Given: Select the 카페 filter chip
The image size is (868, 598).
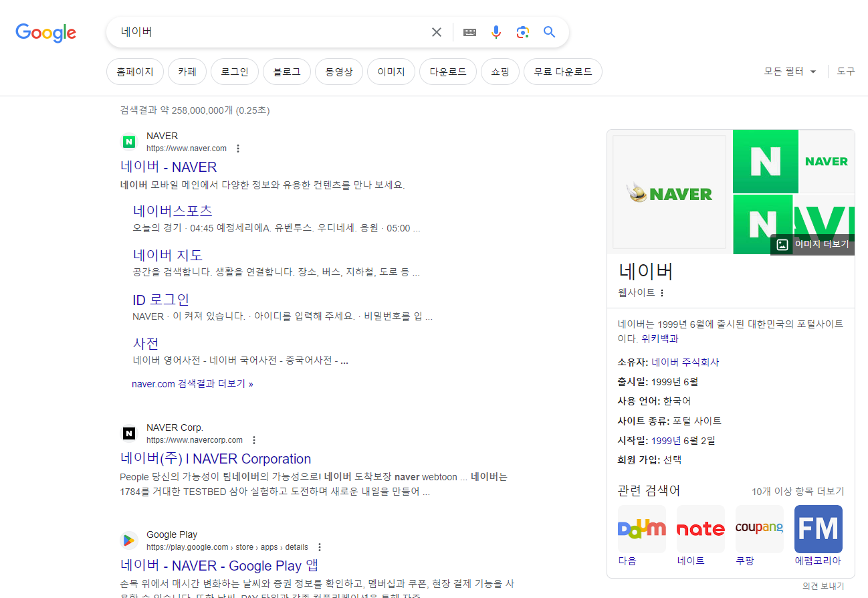Looking at the screenshot, I should tap(187, 72).
